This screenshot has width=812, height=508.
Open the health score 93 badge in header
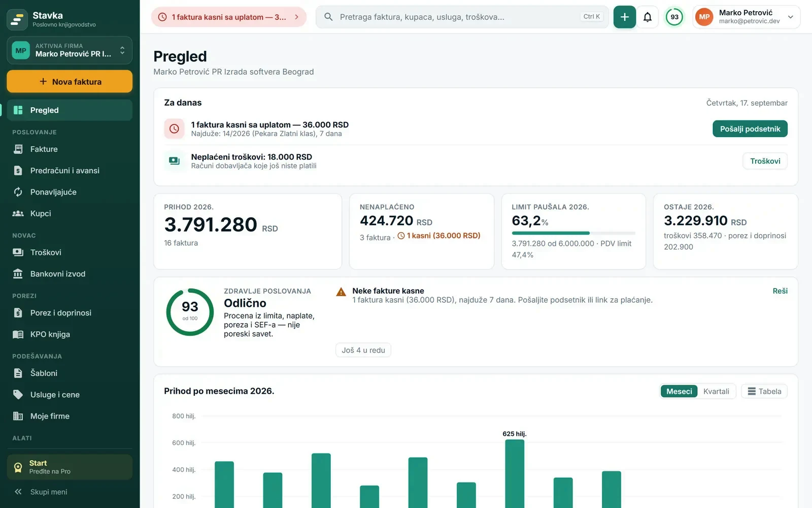pos(674,17)
